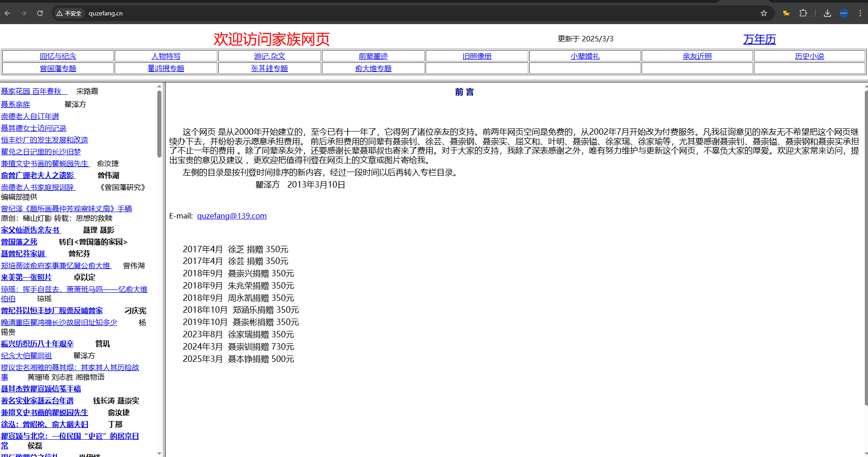Open the browser profile avatar
Viewport: 868px width, 457px height.
pos(844,13)
